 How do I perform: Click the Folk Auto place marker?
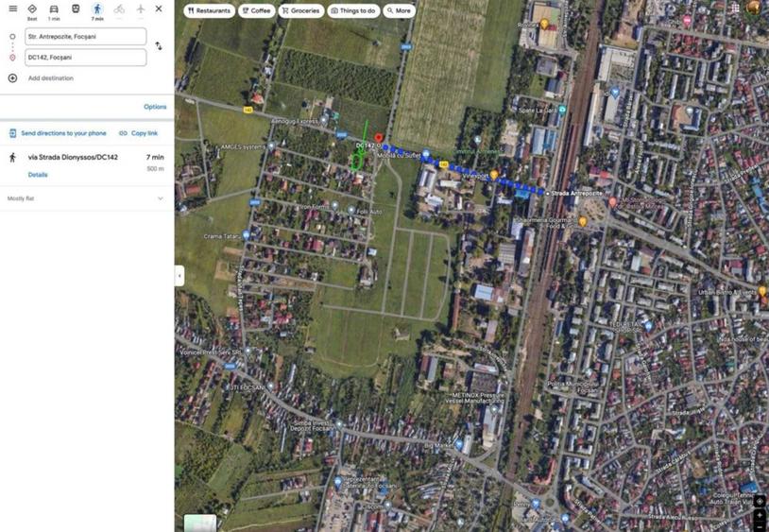(x=351, y=211)
